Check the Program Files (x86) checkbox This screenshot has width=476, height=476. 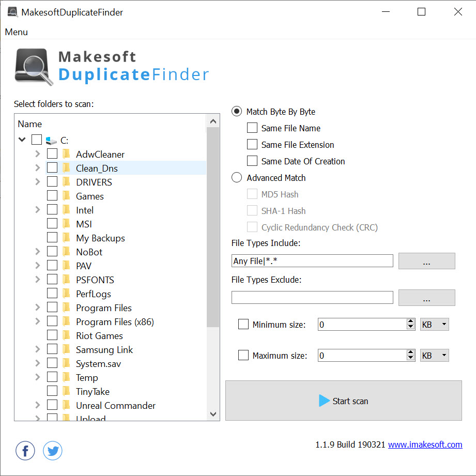pos(52,321)
